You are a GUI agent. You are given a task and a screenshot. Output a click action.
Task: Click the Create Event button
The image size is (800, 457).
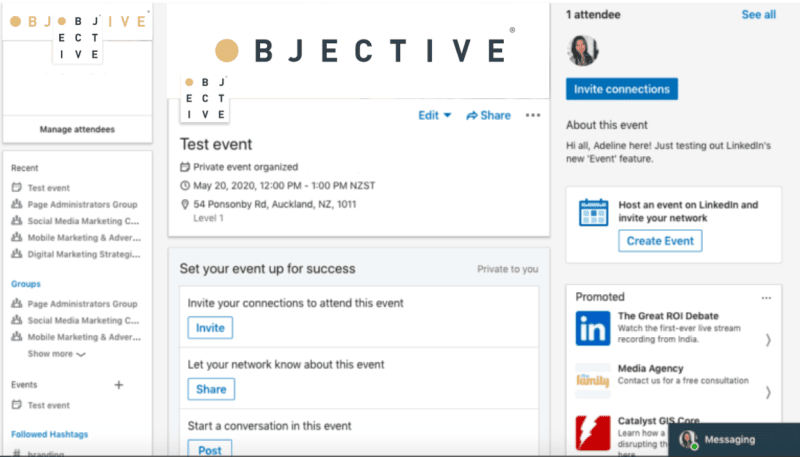pyautogui.click(x=660, y=241)
